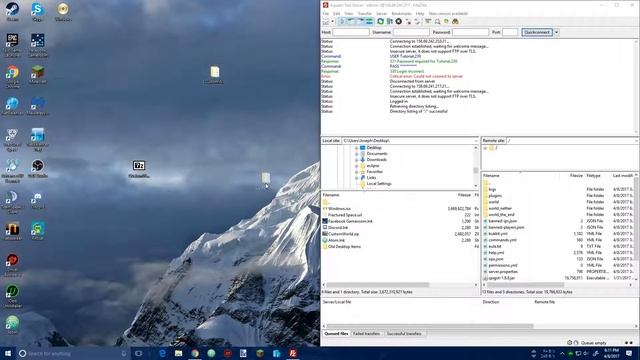The image size is (640, 360).
Task: Click the Skype desktop shortcut icon
Action: coord(37,11)
